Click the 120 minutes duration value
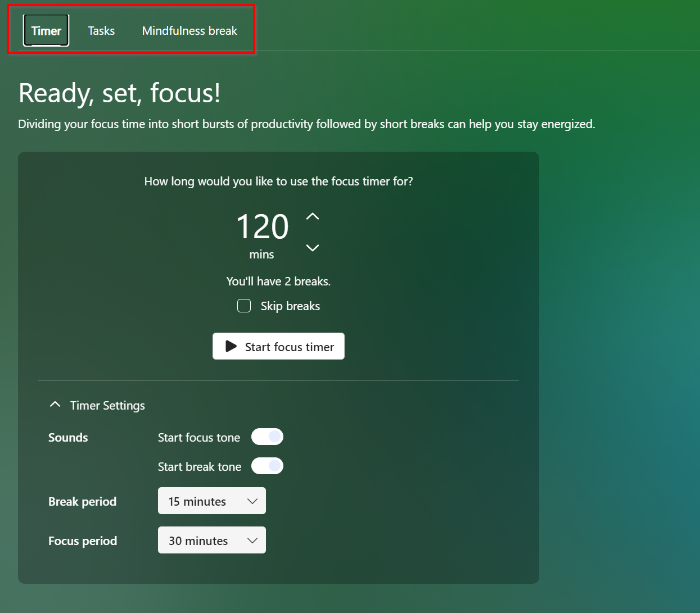700x613 pixels. click(262, 227)
